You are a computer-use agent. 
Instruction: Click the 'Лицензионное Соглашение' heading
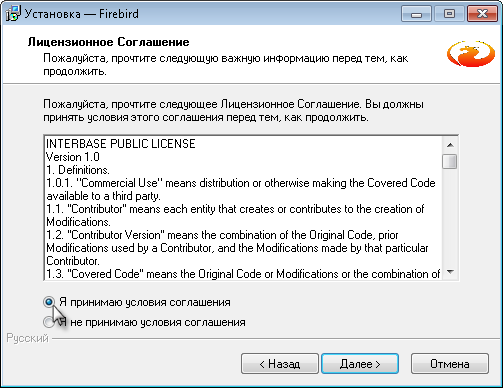point(109,42)
